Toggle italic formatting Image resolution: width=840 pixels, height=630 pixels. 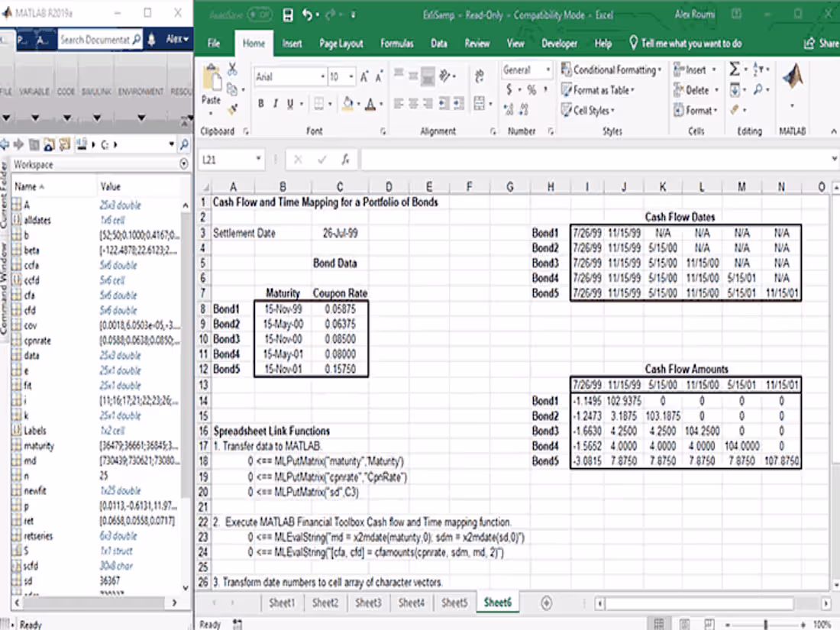pyautogui.click(x=274, y=103)
